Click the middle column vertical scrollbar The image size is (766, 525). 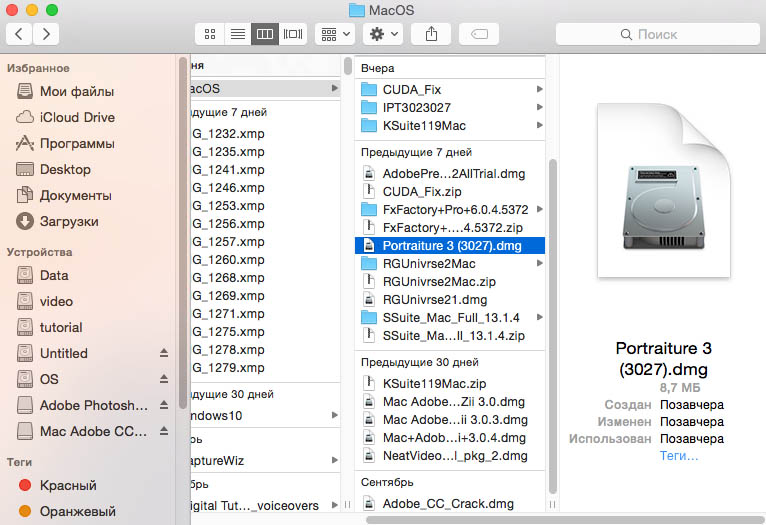pyautogui.click(x=553, y=326)
